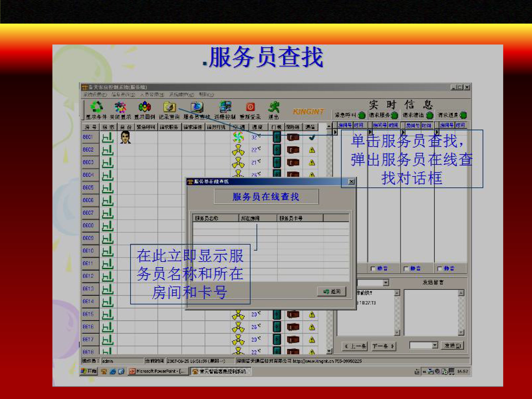Click the room list scrollbar up arrow
Image resolution: width=532 pixels, height=399 pixels.
pos(329,126)
